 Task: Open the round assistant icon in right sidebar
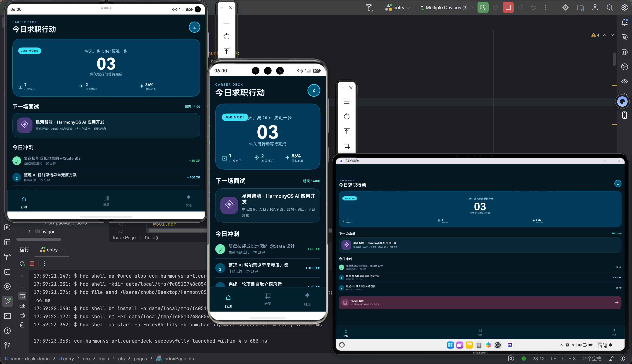(x=622, y=102)
